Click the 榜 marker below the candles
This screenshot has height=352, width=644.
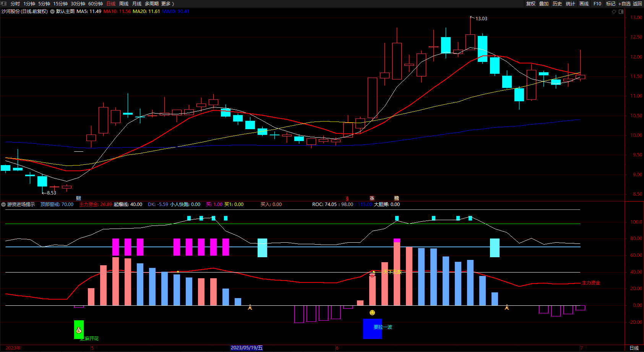point(396,198)
